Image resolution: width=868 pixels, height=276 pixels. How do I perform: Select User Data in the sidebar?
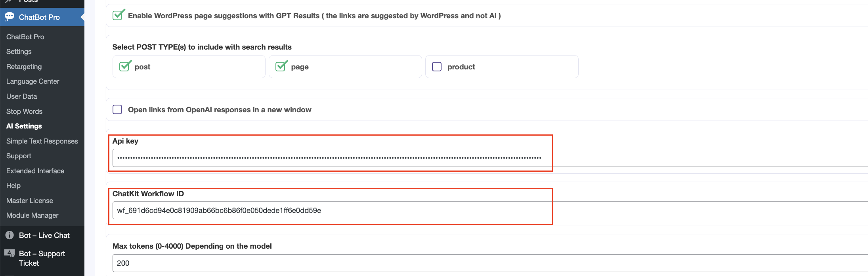pos(22,96)
